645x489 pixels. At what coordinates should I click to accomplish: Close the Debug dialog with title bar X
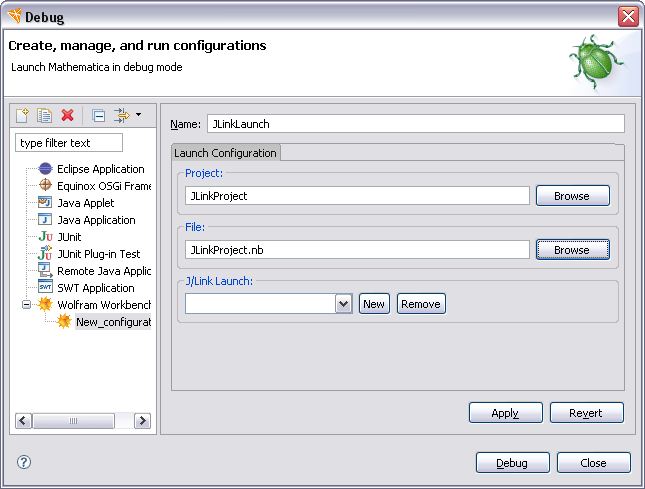click(628, 17)
